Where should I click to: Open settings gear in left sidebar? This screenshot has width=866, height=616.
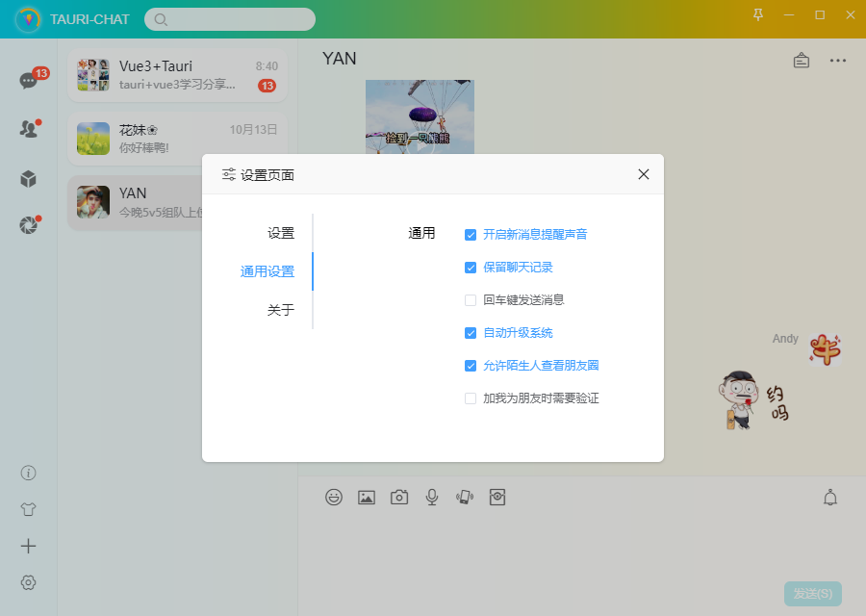click(28, 582)
